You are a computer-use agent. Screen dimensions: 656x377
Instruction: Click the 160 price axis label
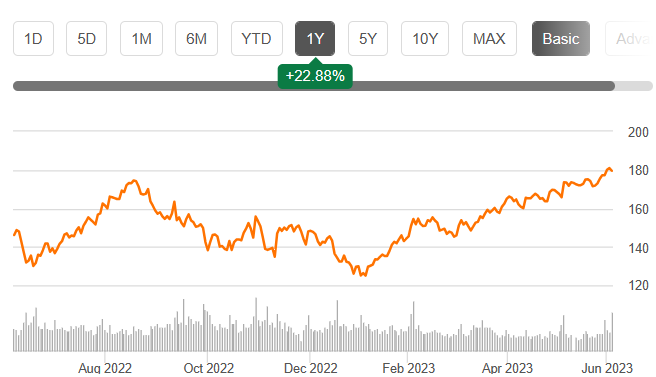tap(638, 209)
